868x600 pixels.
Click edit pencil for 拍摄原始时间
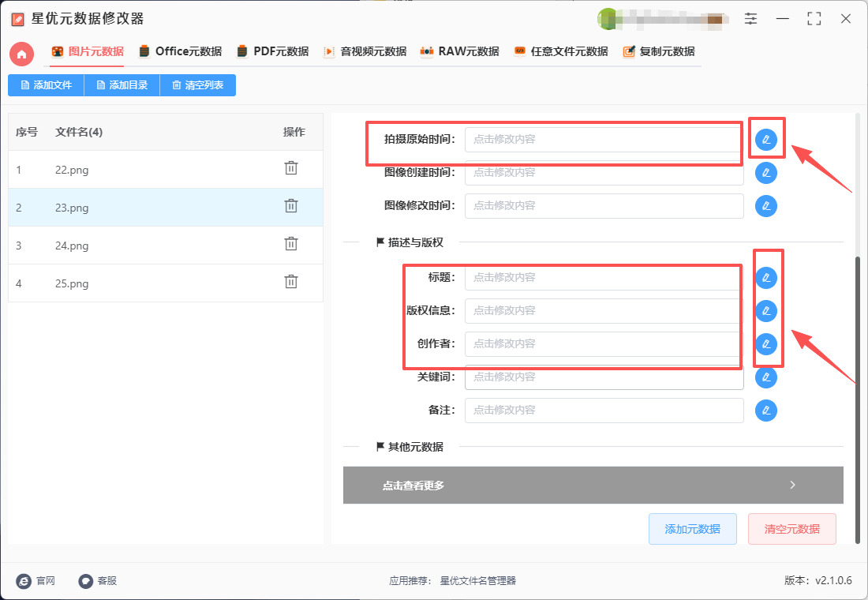(x=766, y=140)
